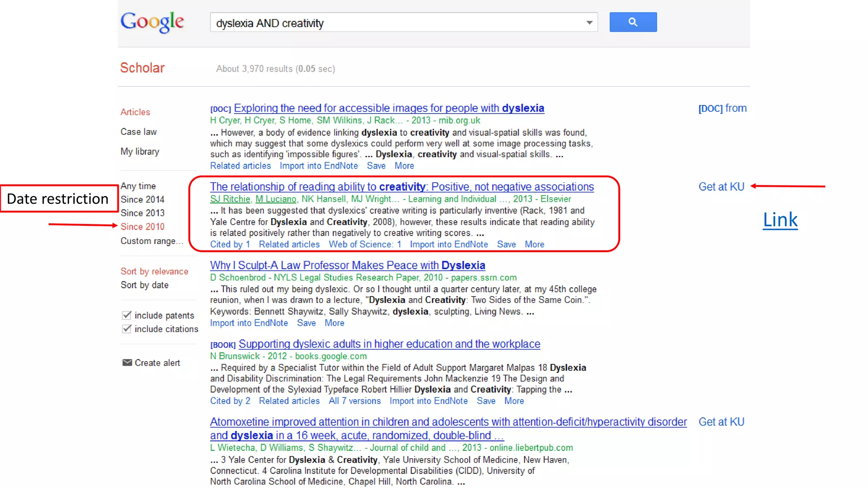The height and width of the screenshot is (488, 868).
Task: Uncheck the include citations checkbox
Action: (126, 329)
